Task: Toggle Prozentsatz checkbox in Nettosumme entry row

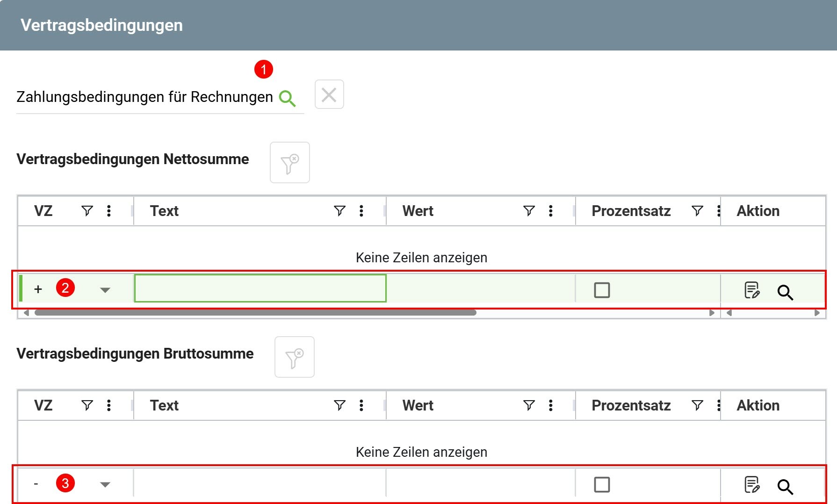Action: click(602, 290)
